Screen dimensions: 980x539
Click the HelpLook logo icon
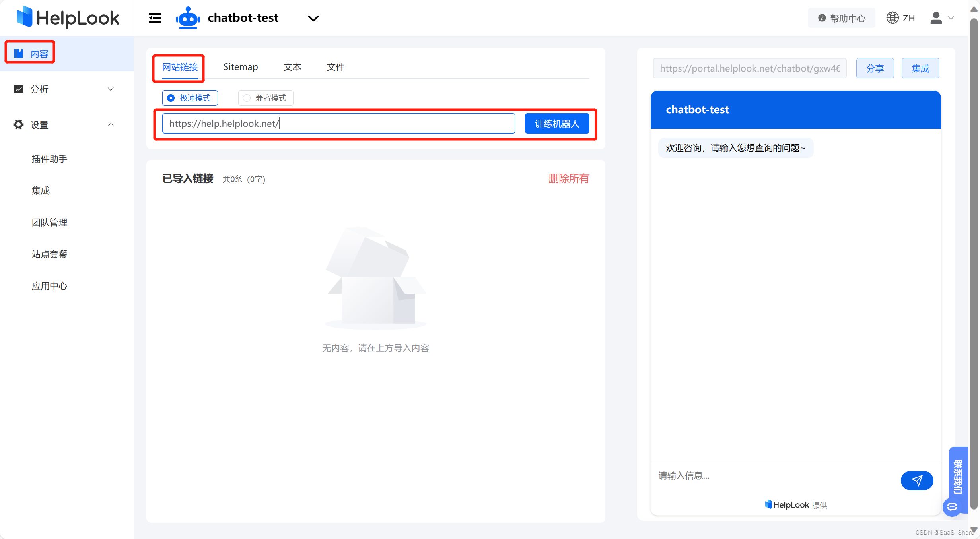point(25,17)
